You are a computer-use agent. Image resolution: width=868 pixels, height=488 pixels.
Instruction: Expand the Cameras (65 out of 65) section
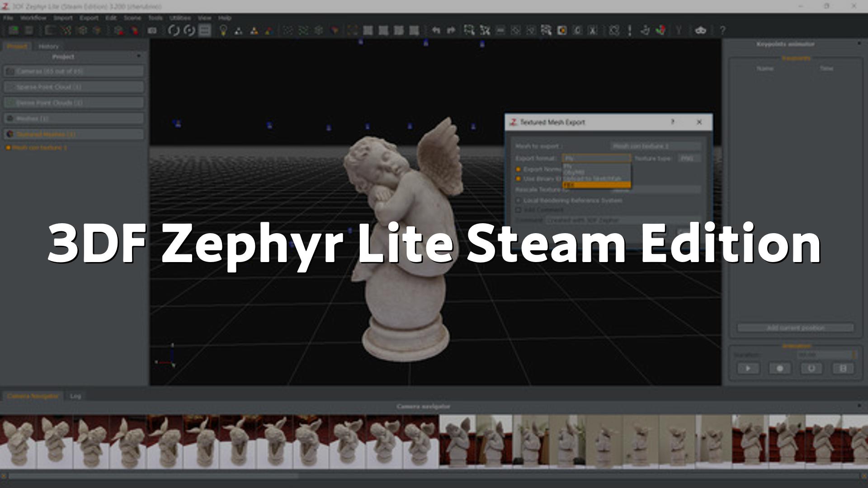[x=74, y=71]
